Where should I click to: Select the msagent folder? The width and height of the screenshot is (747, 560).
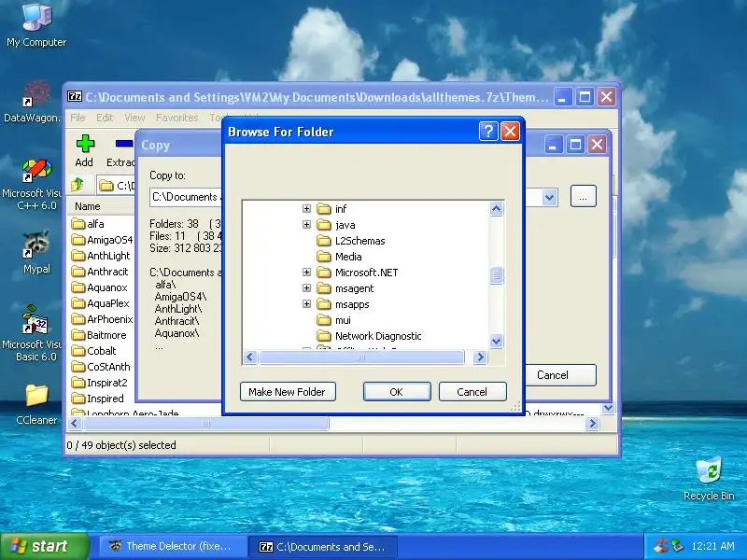click(345, 288)
